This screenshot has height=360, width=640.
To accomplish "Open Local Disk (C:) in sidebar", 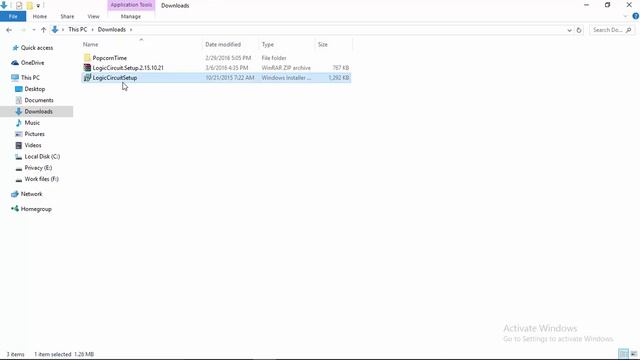I will [42, 157].
